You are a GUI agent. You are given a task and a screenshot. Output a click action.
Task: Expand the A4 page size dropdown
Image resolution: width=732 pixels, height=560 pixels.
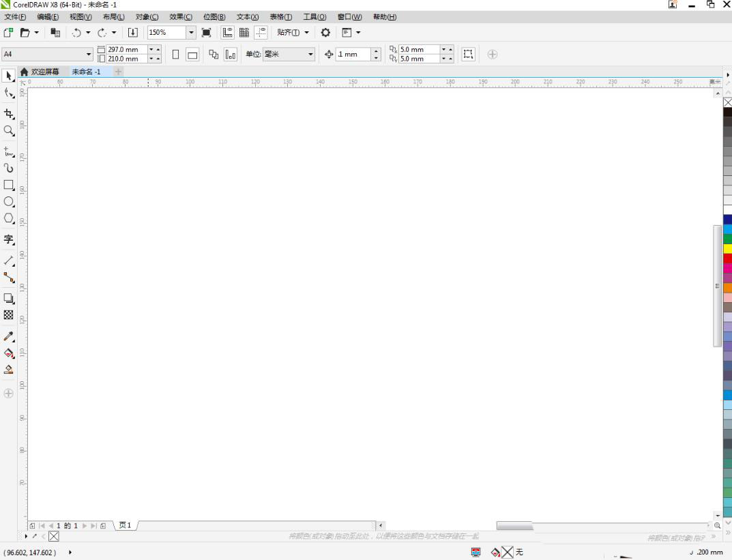click(x=89, y=55)
